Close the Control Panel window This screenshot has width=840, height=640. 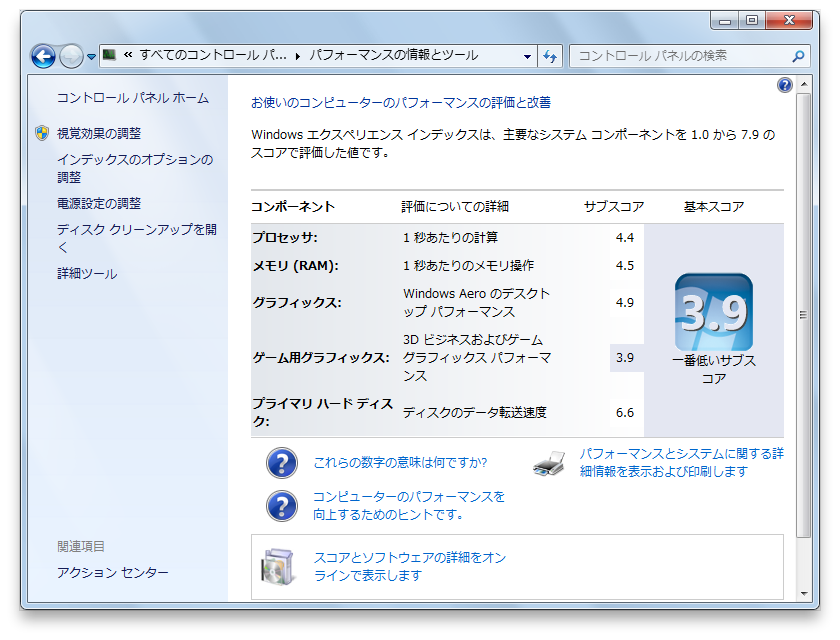coord(790,20)
